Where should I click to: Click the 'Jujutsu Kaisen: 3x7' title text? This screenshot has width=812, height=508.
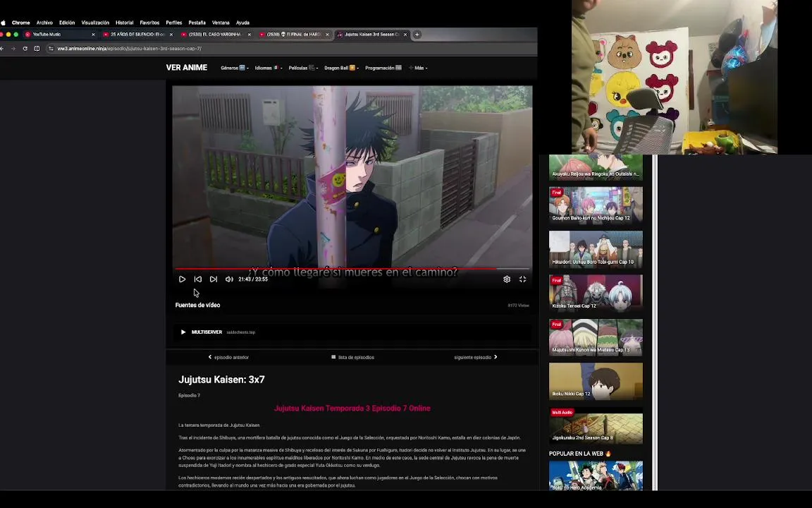(221, 380)
